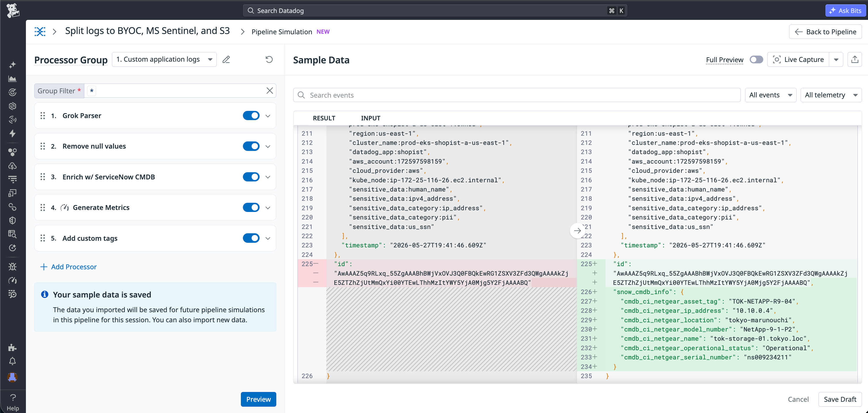
Task: Reset processor group with the undo icon
Action: (269, 60)
